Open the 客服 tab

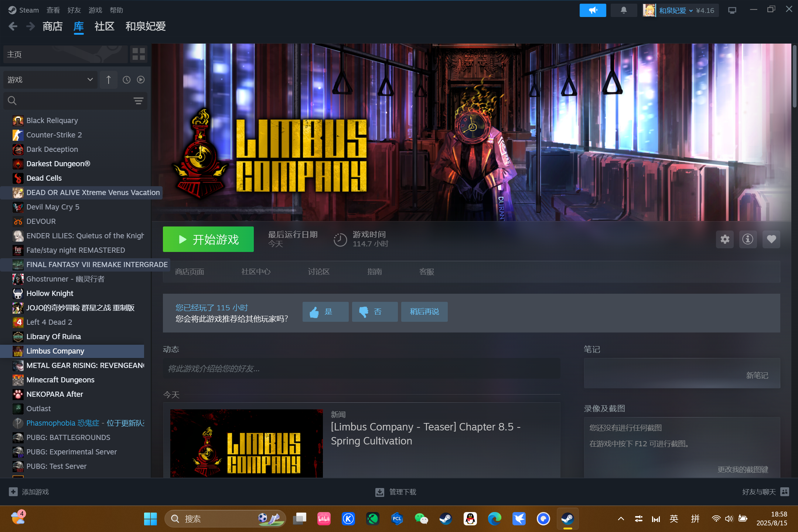[427, 272]
